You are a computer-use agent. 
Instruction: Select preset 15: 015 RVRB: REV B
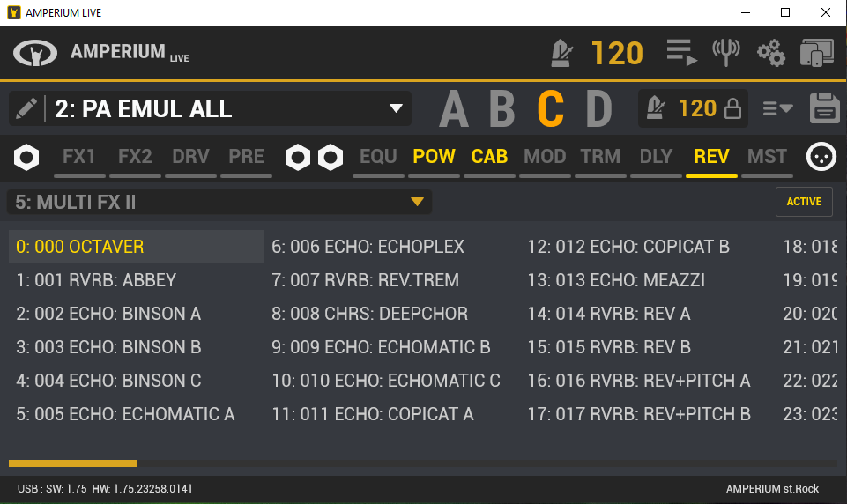(648, 347)
